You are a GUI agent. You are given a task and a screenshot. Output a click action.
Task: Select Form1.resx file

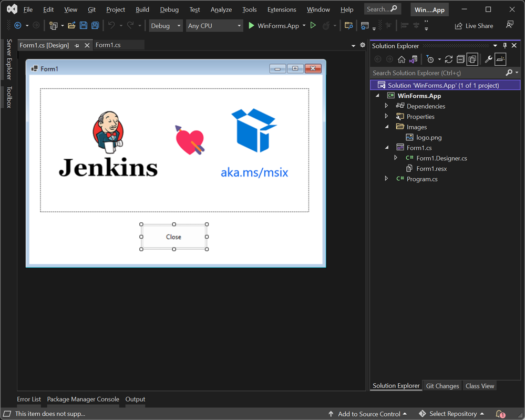tap(431, 168)
